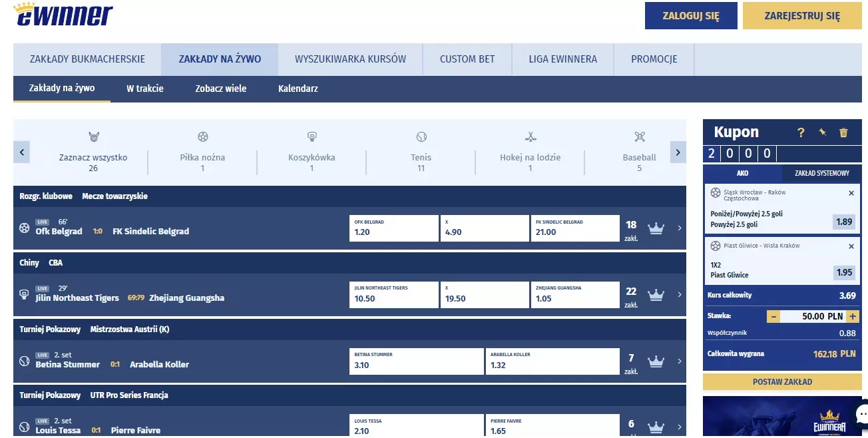Open Liga Ewinnera tab
Viewport: 868px width, 438px height.
point(562,59)
